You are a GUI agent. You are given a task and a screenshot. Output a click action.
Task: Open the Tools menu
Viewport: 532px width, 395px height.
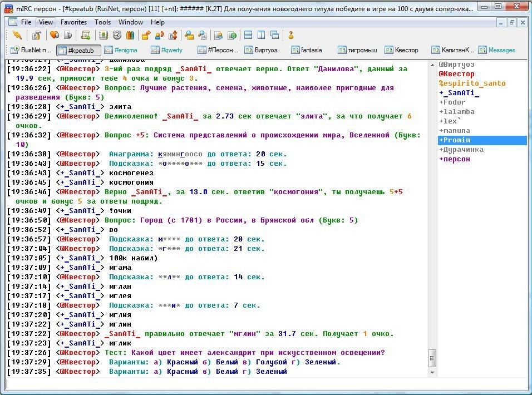click(102, 22)
